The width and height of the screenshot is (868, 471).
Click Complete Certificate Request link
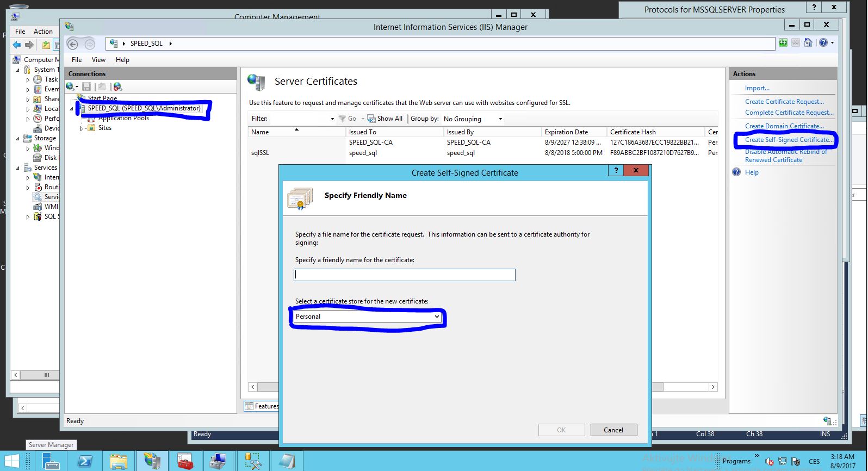(x=789, y=113)
